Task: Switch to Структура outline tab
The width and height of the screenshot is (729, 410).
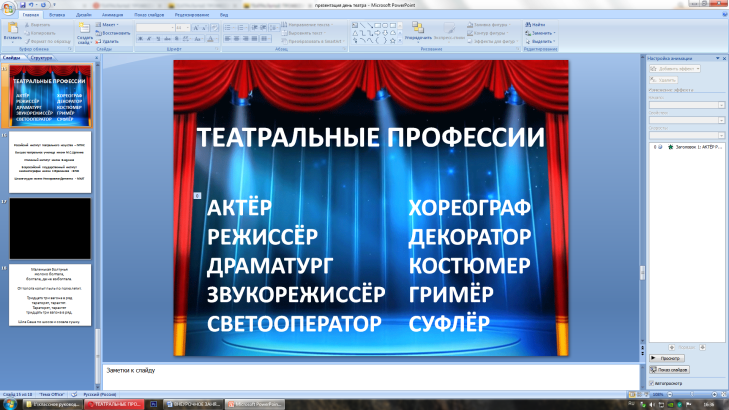Action: (x=42, y=59)
